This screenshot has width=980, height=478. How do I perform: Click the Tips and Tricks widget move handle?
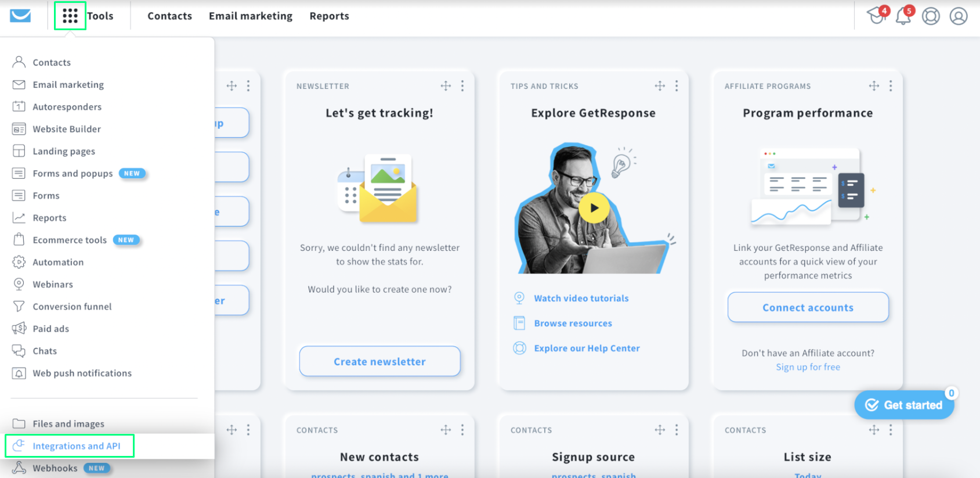pyautogui.click(x=660, y=86)
